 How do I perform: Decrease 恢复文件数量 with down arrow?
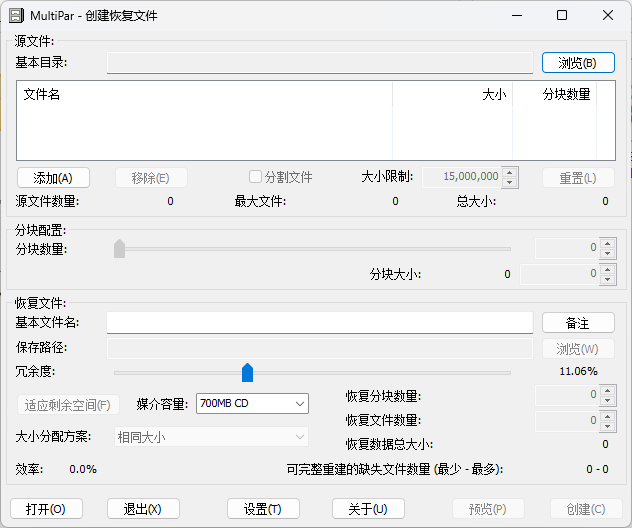607,427
